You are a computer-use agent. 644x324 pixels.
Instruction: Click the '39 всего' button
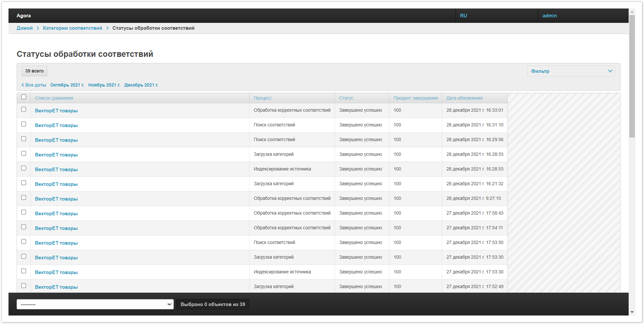pos(34,71)
